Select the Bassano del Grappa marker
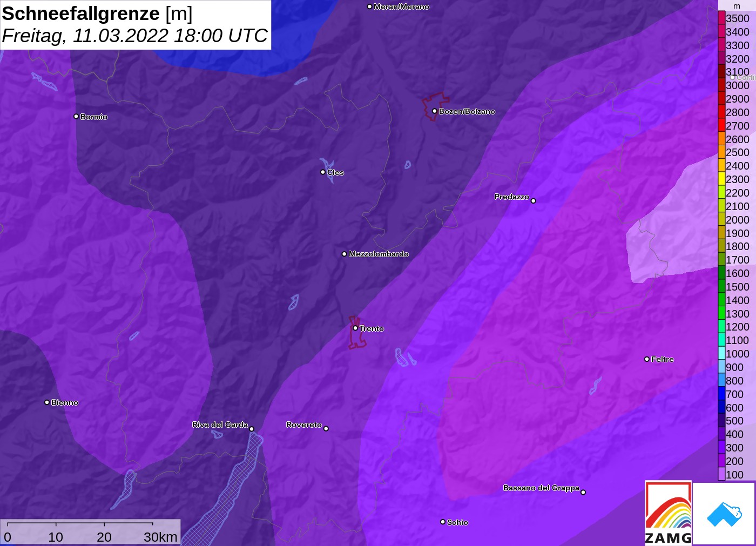The height and width of the screenshot is (546, 756). [583, 492]
